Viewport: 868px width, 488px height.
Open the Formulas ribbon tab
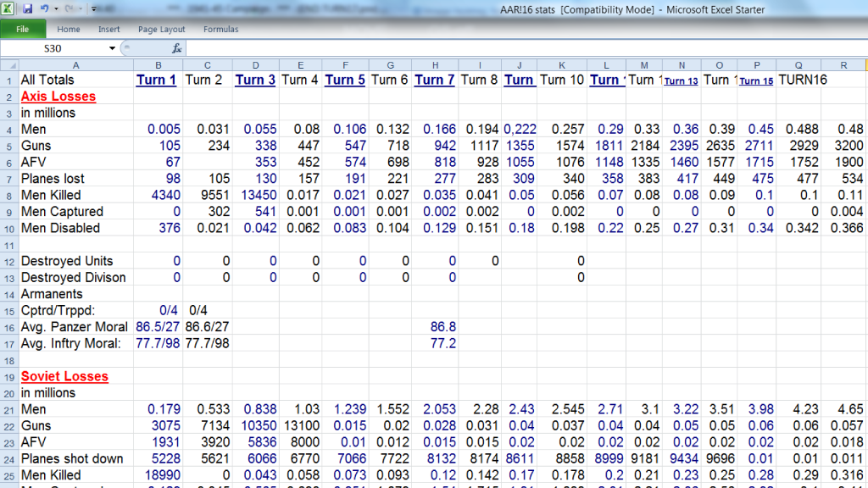220,29
